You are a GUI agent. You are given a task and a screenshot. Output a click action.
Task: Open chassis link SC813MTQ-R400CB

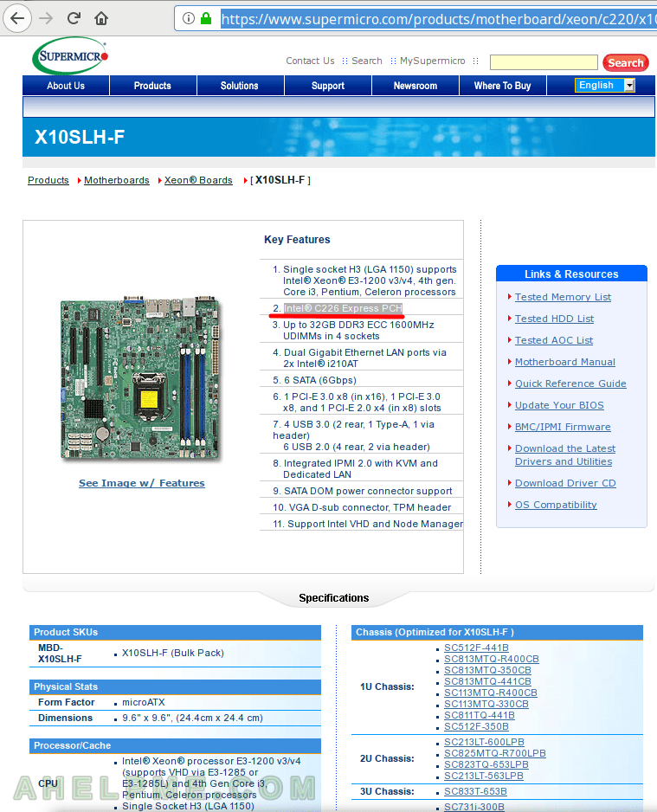(492, 660)
